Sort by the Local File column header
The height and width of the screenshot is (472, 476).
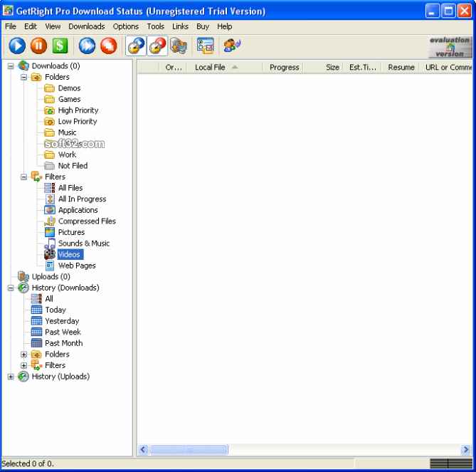coord(224,68)
